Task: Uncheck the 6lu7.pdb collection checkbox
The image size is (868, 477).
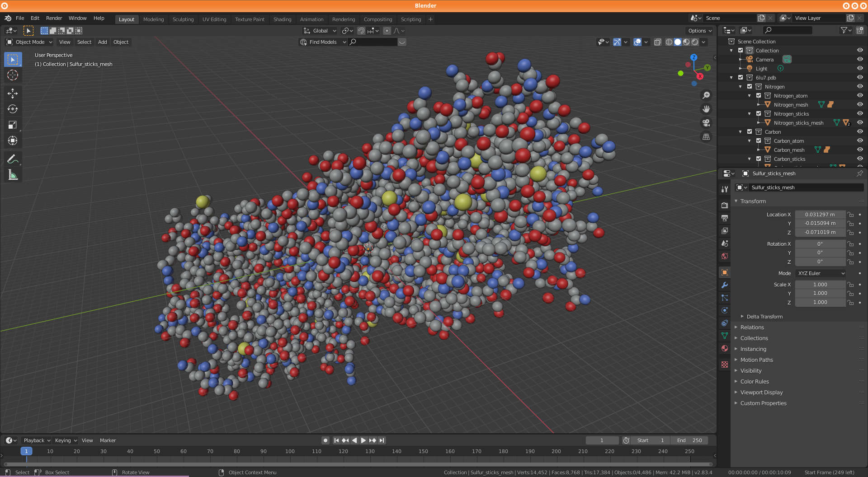Action: (741, 77)
